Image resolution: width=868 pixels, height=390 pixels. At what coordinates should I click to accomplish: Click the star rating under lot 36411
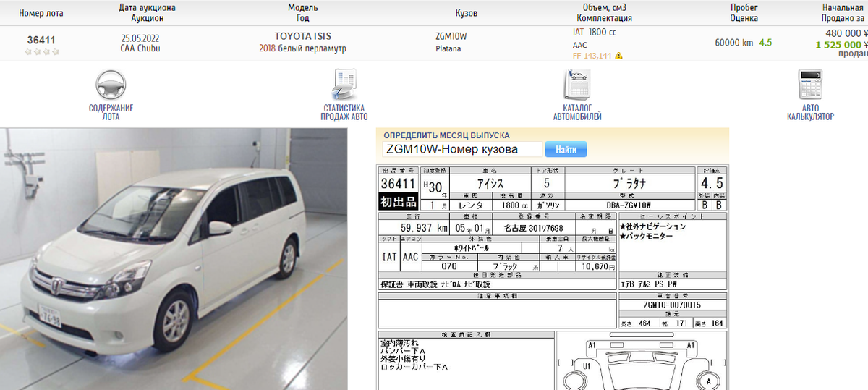pyautogui.click(x=42, y=52)
